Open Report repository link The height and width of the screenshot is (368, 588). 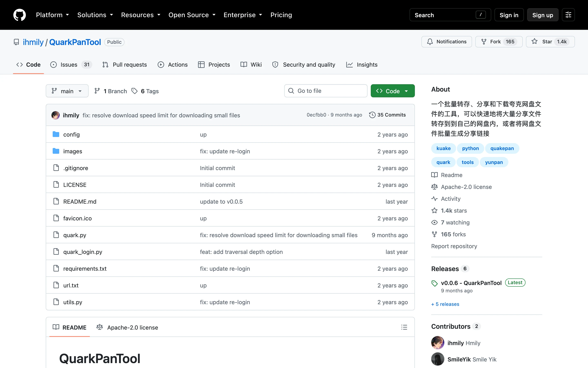[x=454, y=246]
